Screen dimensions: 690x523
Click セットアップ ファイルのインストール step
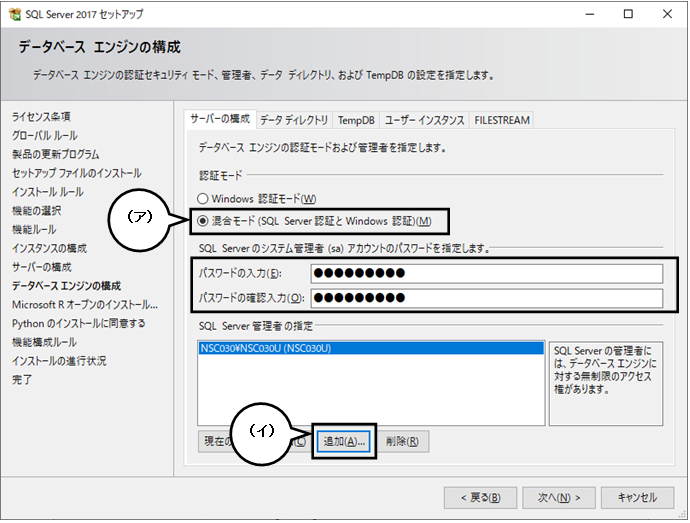(77, 173)
